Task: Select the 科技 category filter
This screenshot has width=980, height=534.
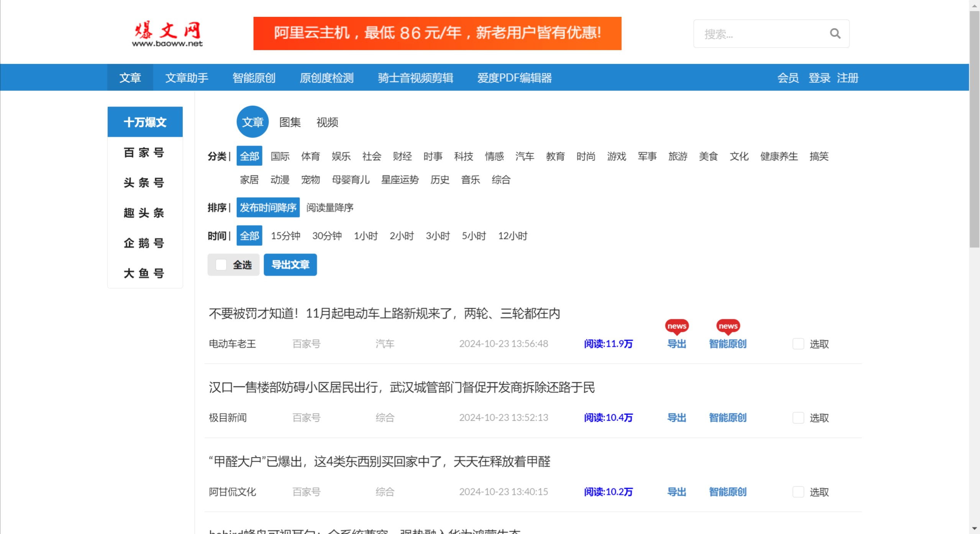Action: coord(464,156)
